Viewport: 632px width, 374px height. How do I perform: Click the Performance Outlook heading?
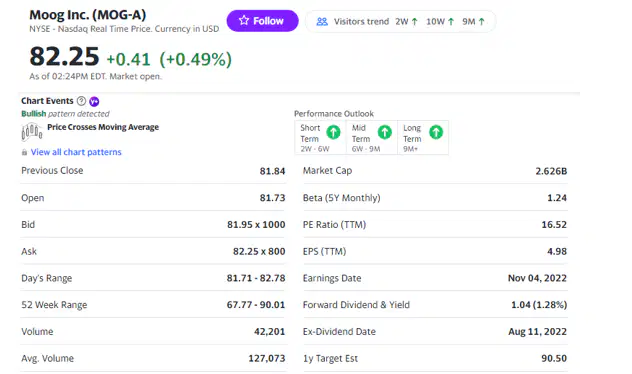pos(334,114)
